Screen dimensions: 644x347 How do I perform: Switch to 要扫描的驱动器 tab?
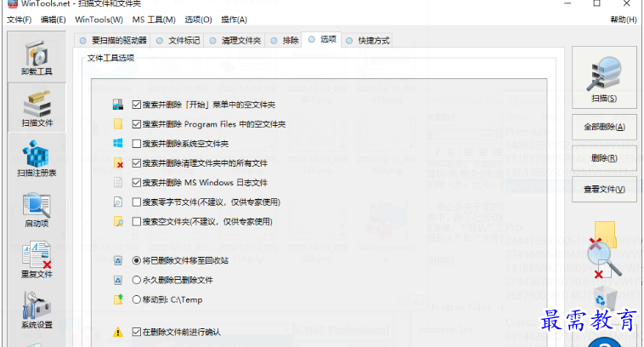pyautogui.click(x=112, y=40)
